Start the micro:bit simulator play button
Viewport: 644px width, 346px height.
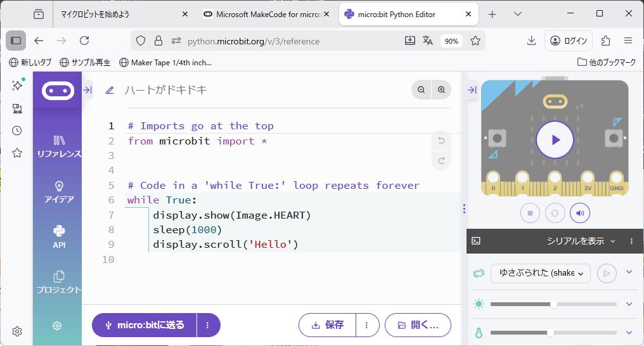click(555, 139)
